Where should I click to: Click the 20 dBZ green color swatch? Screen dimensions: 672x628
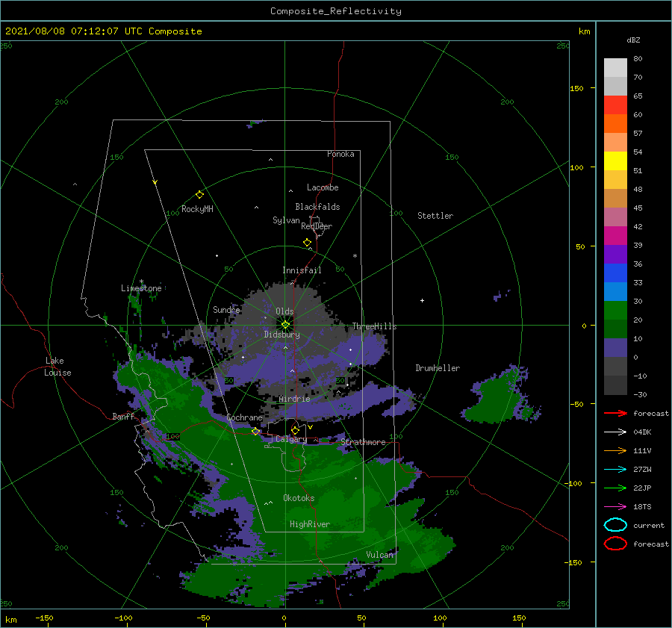pos(615,329)
